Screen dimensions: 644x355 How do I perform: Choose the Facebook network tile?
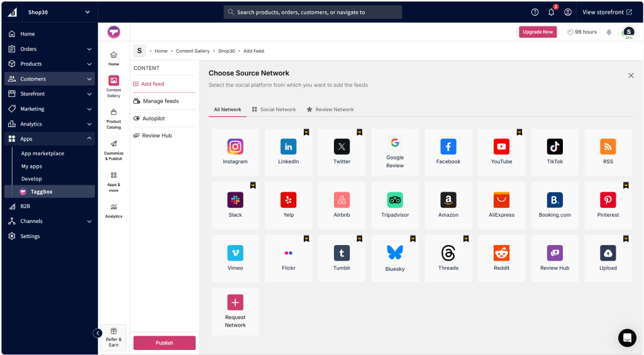point(448,152)
